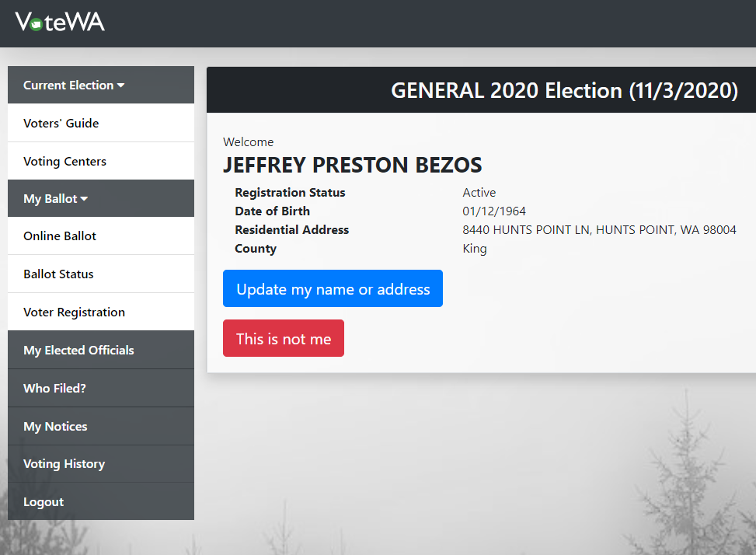Open My Notices
This screenshot has width=756, height=555.
pyautogui.click(x=101, y=426)
